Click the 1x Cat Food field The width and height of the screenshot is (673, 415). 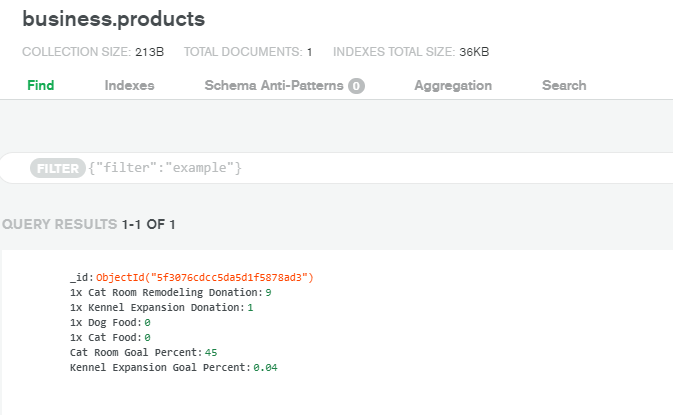coord(105,338)
